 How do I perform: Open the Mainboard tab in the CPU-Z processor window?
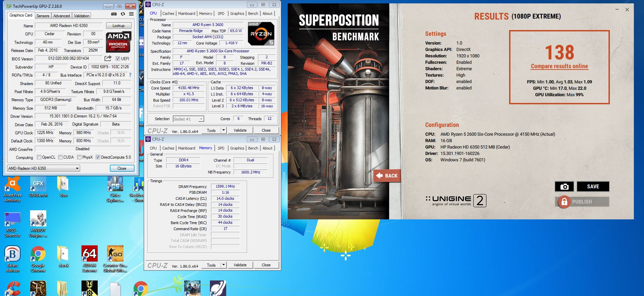point(187,14)
